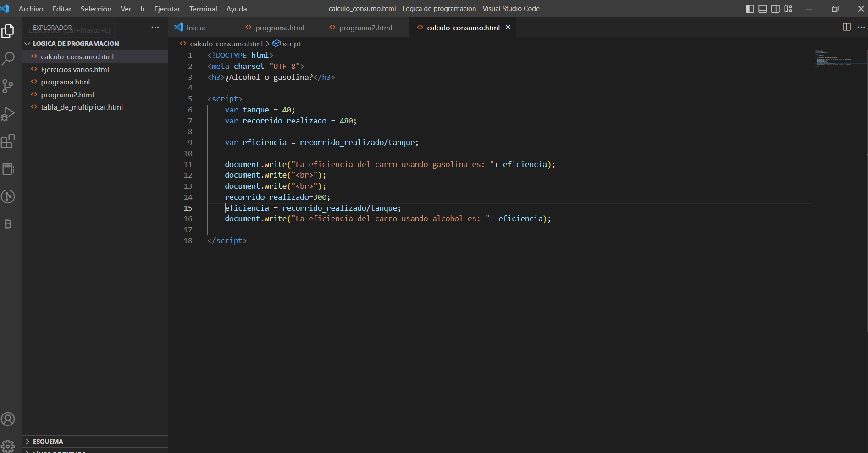Open programa2.html from explorer tree
This screenshot has height=453, width=868.
point(94,95)
